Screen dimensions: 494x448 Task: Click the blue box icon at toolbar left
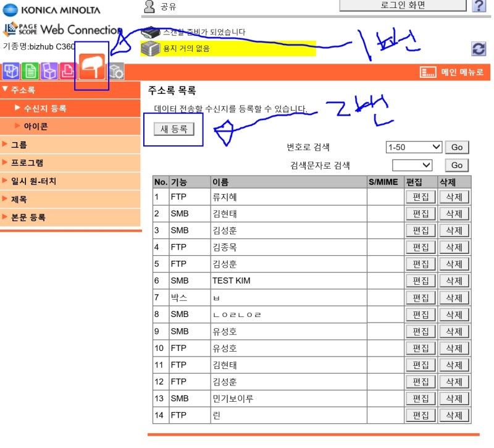pyautogui.click(x=10, y=72)
